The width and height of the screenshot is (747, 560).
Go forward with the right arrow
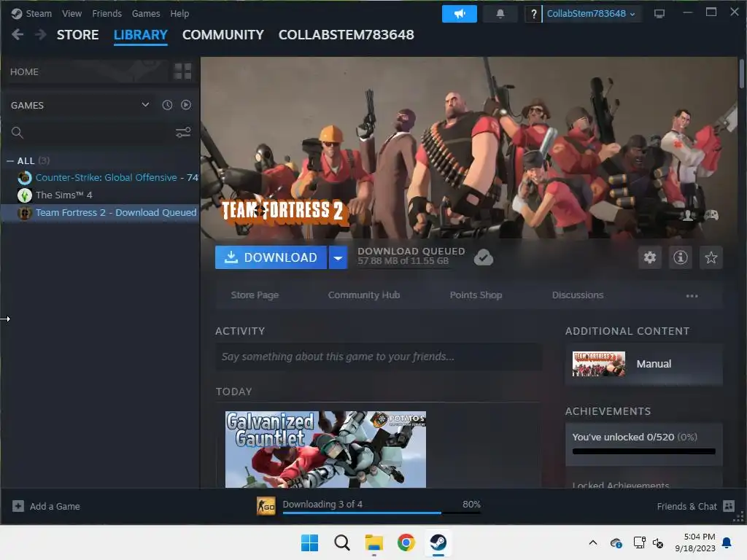point(41,34)
